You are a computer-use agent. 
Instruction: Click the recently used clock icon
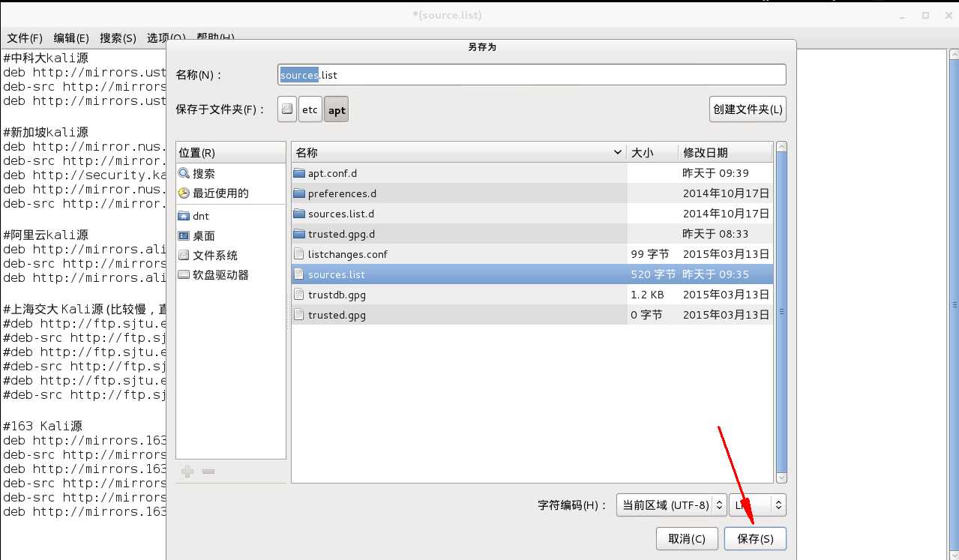tap(184, 193)
